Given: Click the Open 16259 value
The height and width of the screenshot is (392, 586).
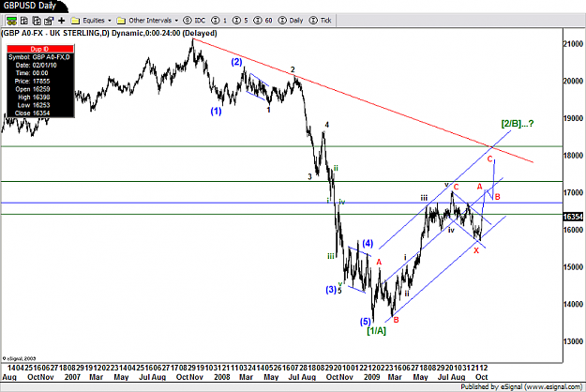Looking at the screenshot, I should (x=41, y=89).
